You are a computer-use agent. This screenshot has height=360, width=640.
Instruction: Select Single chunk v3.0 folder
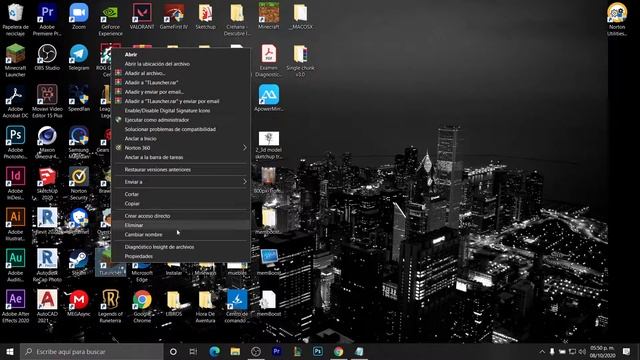300,60
